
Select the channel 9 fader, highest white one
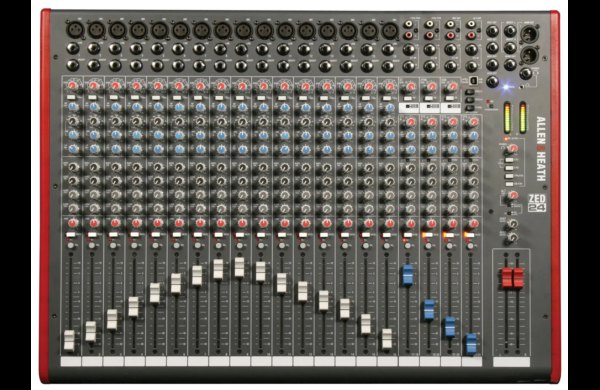(239, 267)
